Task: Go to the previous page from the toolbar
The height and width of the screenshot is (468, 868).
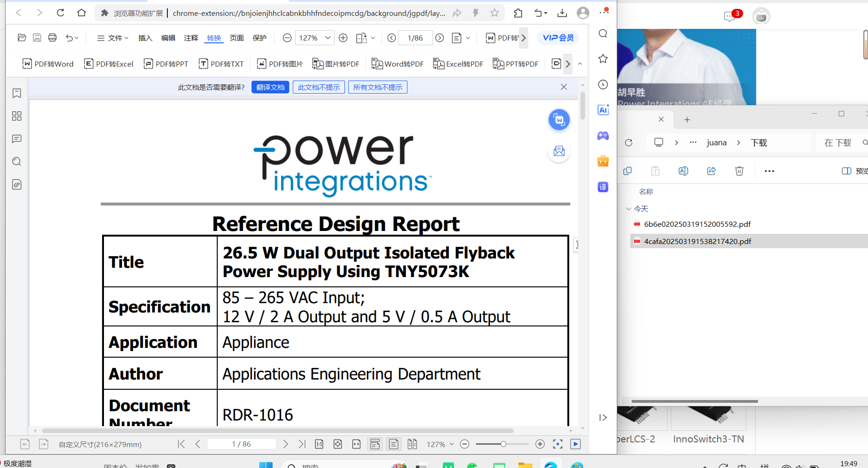Action: [392, 38]
